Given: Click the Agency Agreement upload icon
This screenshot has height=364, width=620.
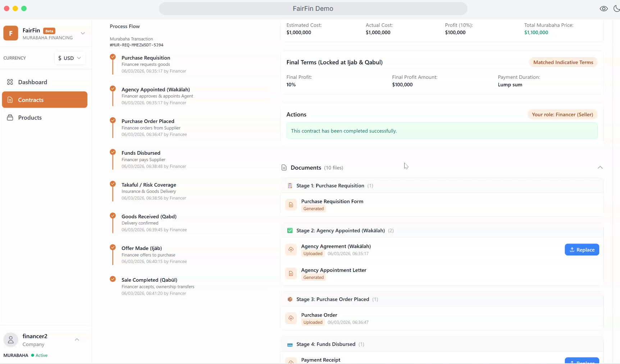Looking at the screenshot, I should click(x=291, y=250).
